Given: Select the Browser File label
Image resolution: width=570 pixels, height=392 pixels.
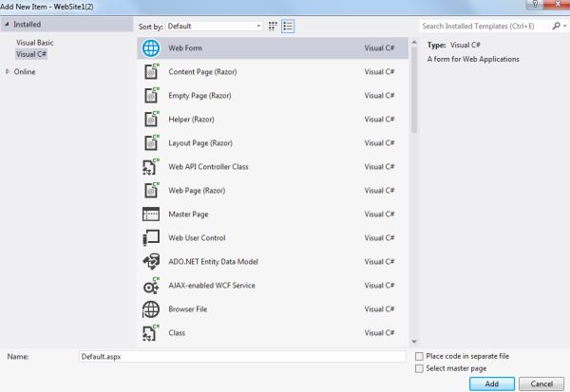Looking at the screenshot, I should 187,309.
